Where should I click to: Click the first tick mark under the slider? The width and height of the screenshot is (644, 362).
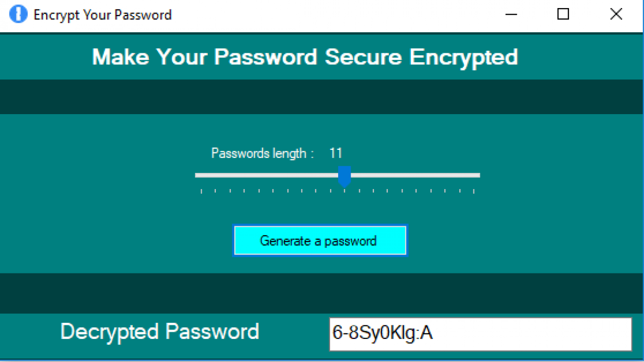(201, 191)
